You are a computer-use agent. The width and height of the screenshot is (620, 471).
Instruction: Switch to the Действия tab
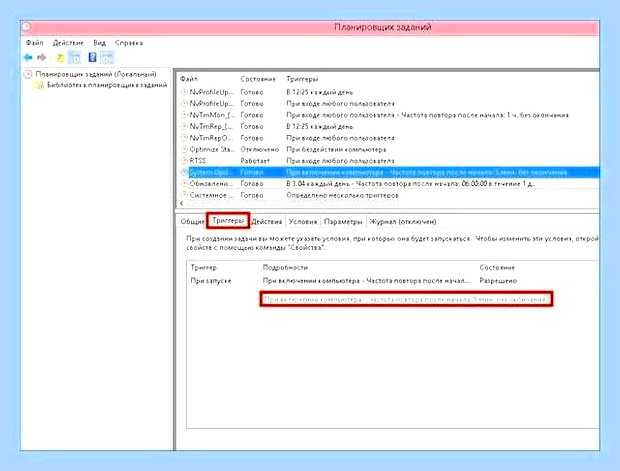(x=267, y=221)
